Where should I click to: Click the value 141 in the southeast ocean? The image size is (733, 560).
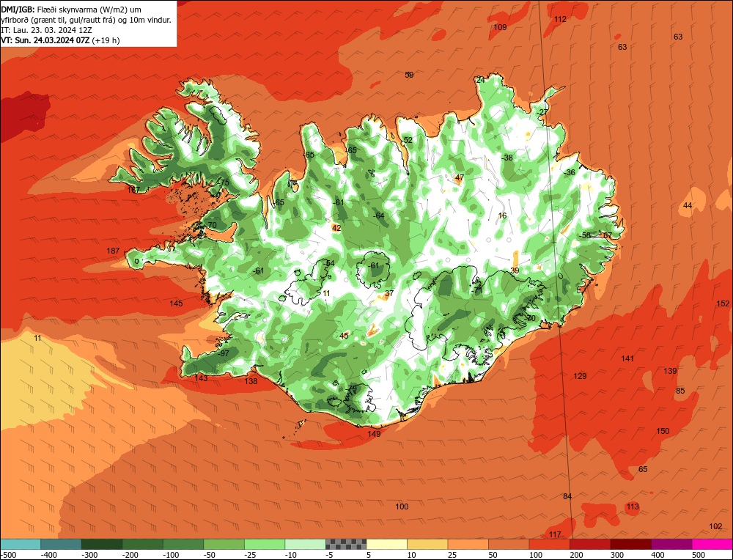click(x=627, y=358)
